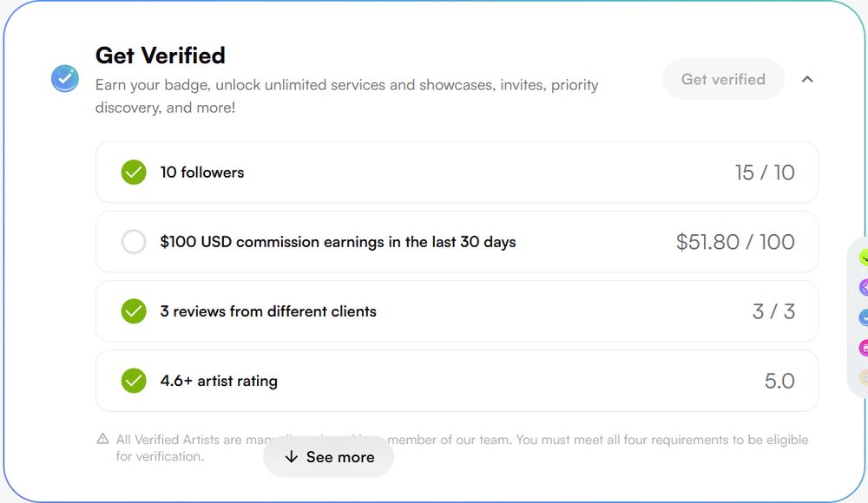
Task: Click the green check for 4.6+ artist rating
Action: (134, 381)
